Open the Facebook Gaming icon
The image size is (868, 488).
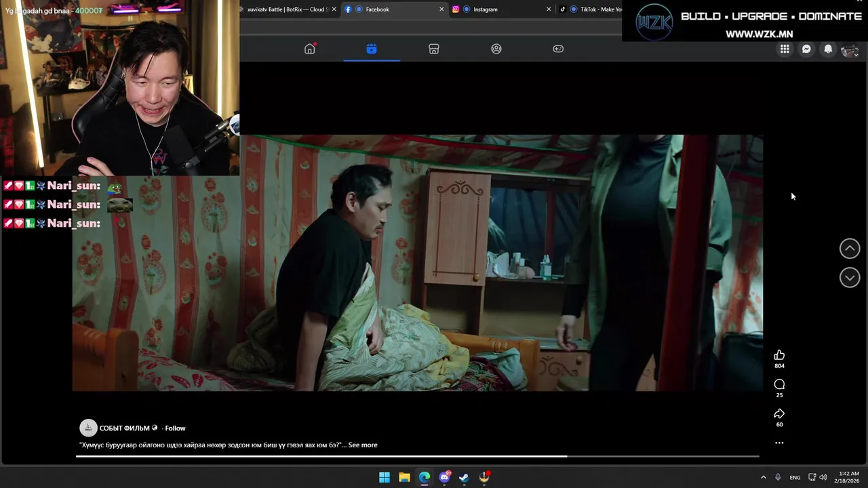(558, 49)
